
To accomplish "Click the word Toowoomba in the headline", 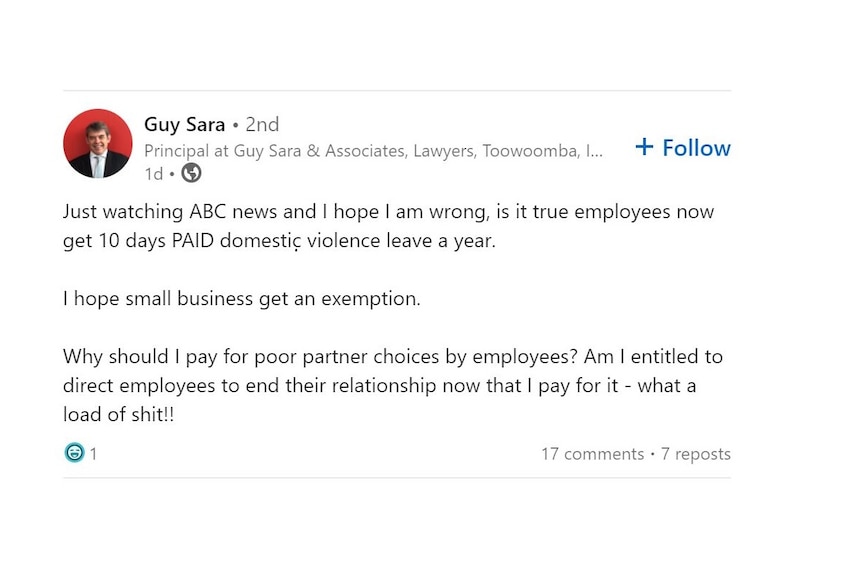I will point(531,151).
